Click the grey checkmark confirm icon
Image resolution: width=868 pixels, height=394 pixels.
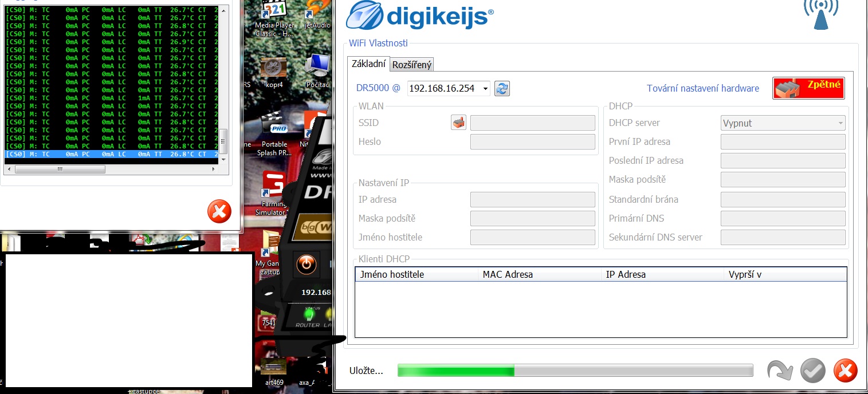[812, 371]
